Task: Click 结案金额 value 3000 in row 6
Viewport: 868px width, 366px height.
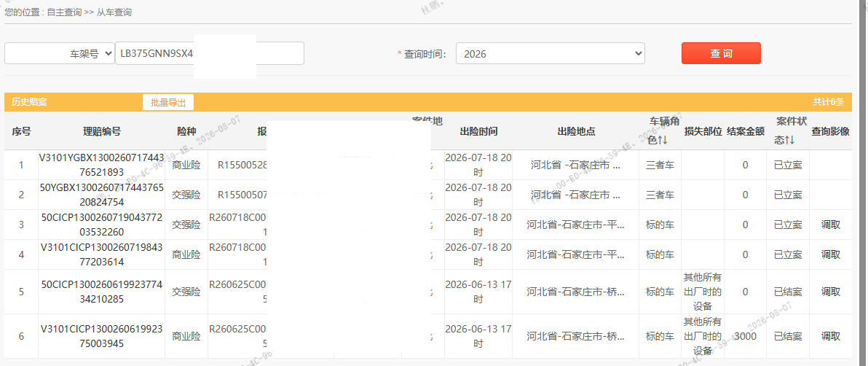Action: tap(746, 336)
